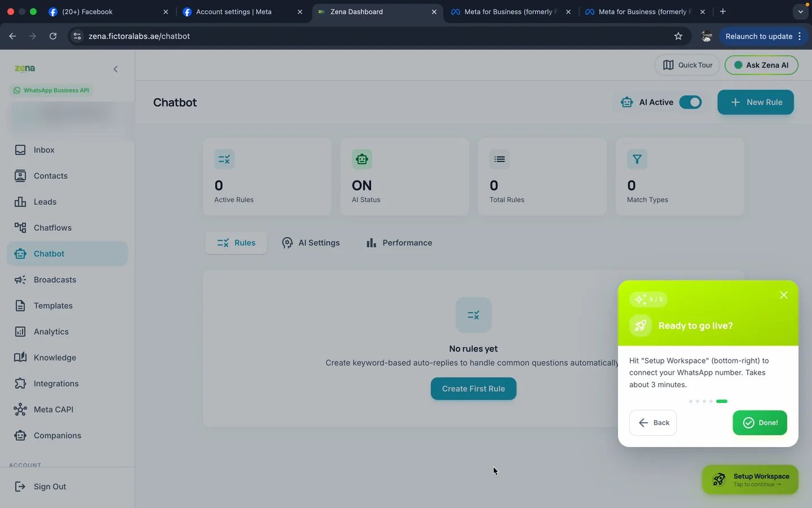Open Templates page
This screenshot has height=508, width=812.
pos(67,305)
